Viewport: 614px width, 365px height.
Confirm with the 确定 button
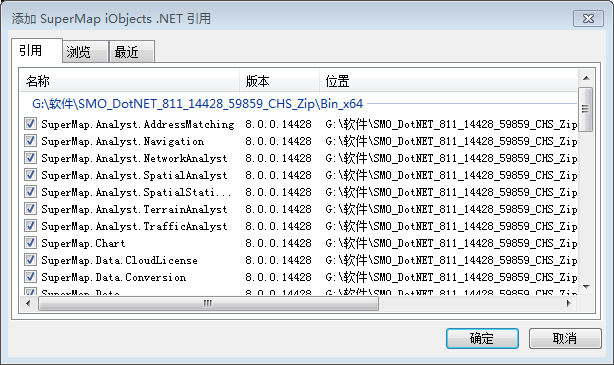point(482,338)
